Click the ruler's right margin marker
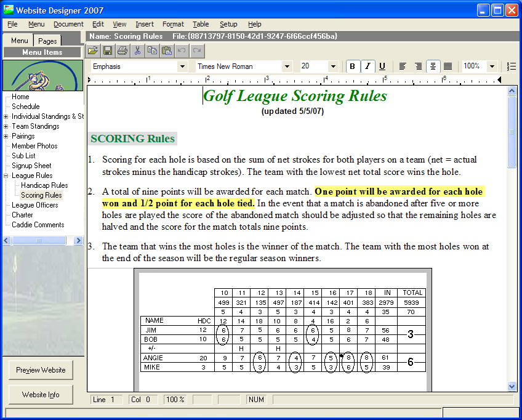 coord(499,79)
